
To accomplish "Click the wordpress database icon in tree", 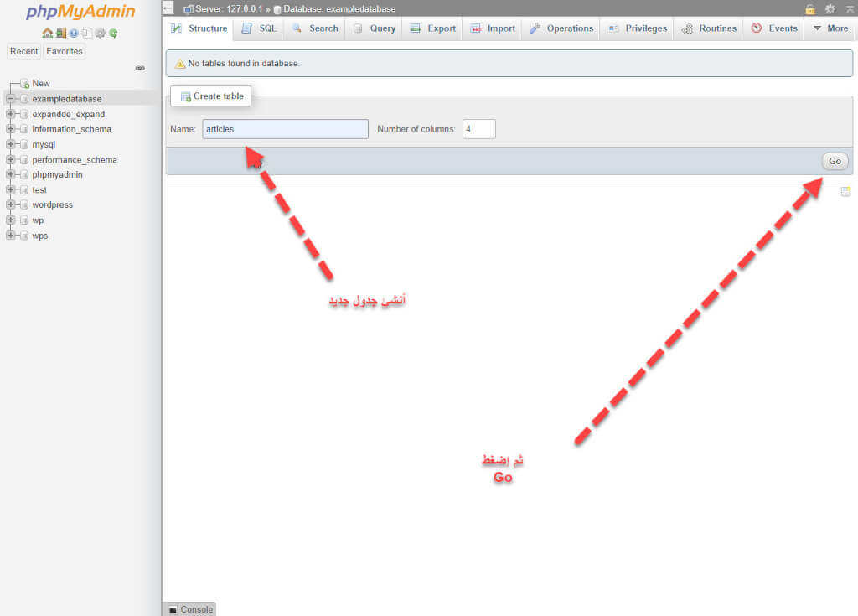I will (24, 204).
